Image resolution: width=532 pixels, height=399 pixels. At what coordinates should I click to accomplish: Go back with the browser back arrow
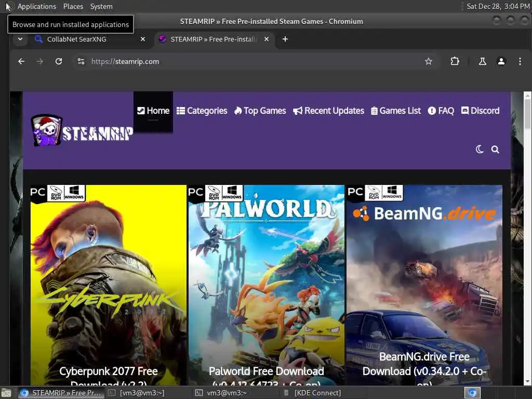pos(21,61)
